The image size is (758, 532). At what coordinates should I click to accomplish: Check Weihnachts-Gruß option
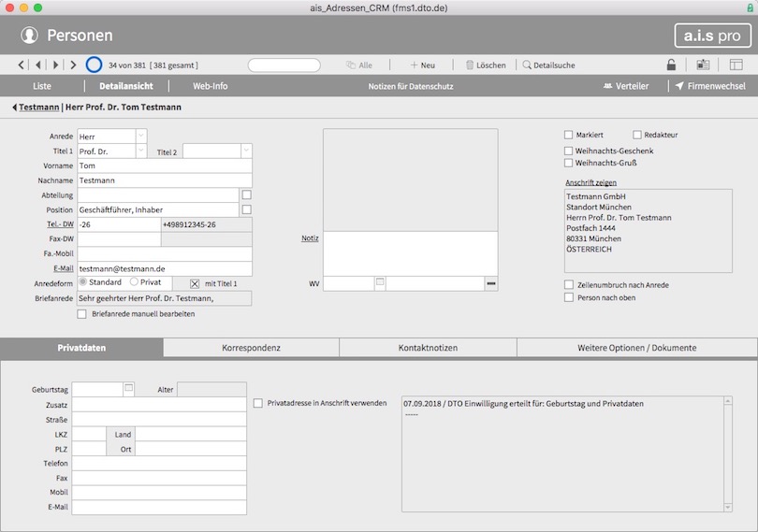pyautogui.click(x=569, y=163)
